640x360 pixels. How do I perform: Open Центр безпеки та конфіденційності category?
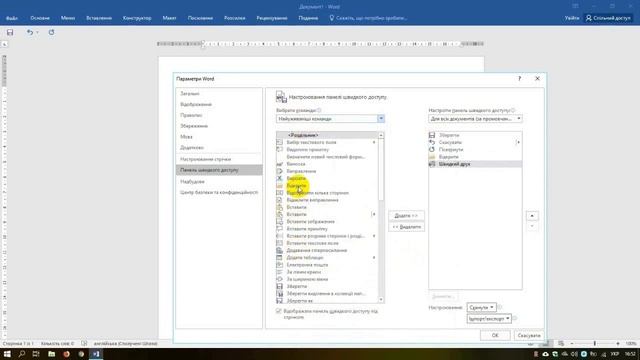[219, 192]
